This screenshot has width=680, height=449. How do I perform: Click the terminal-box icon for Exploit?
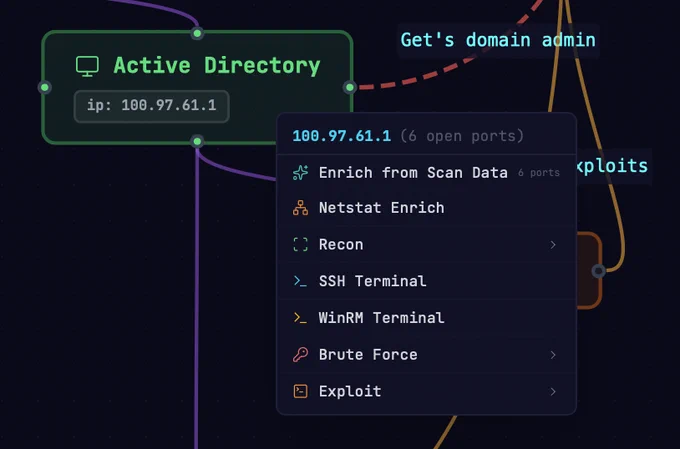(301, 391)
